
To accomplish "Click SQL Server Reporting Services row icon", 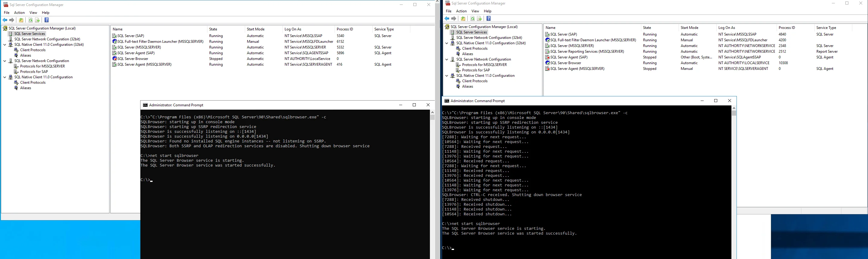I will coord(548,51).
